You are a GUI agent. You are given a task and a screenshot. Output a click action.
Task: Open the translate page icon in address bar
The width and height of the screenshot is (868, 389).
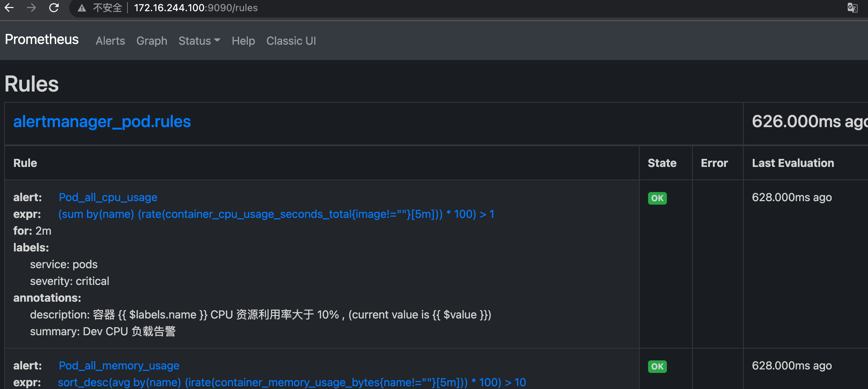click(852, 8)
